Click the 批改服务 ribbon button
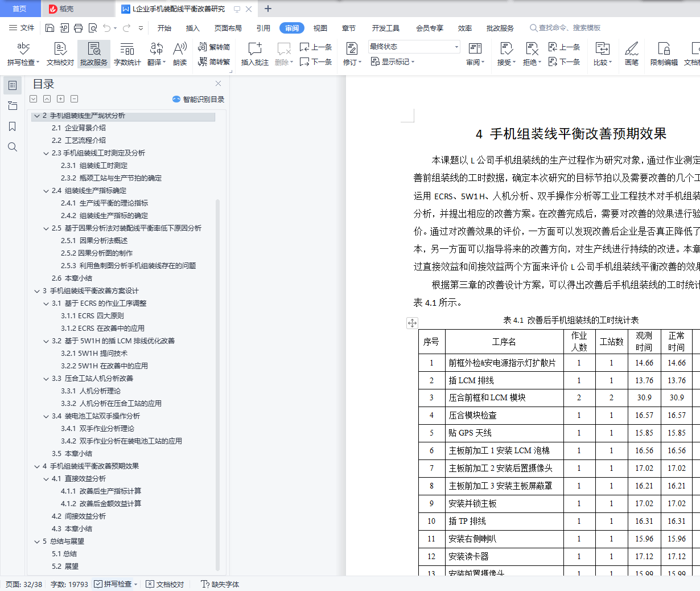 pos(94,54)
